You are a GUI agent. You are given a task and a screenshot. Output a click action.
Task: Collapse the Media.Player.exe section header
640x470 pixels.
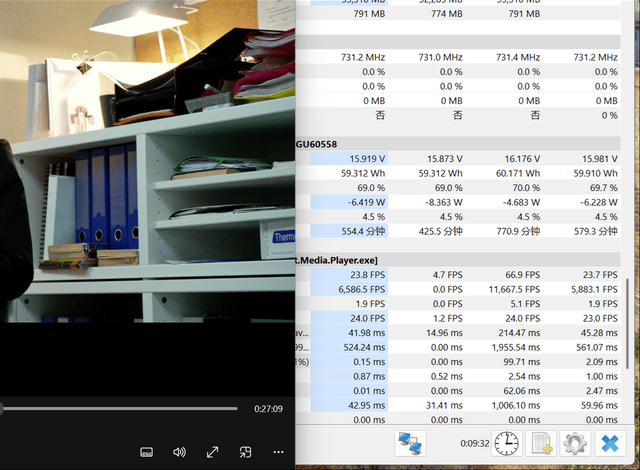(x=334, y=260)
